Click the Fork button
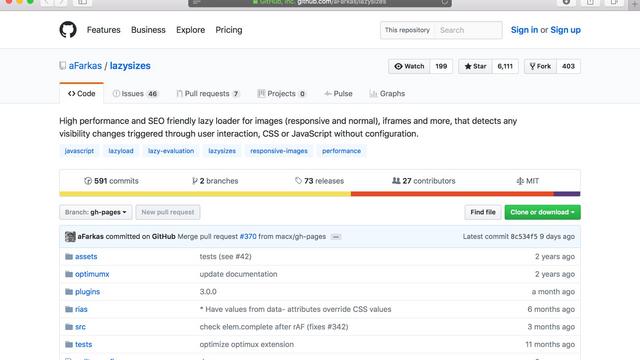 click(x=540, y=66)
